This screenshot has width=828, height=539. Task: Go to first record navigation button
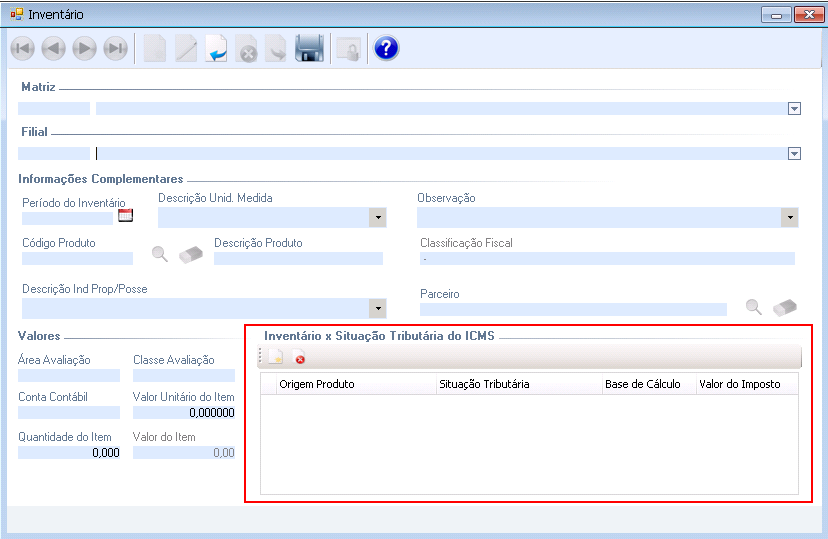click(x=23, y=49)
